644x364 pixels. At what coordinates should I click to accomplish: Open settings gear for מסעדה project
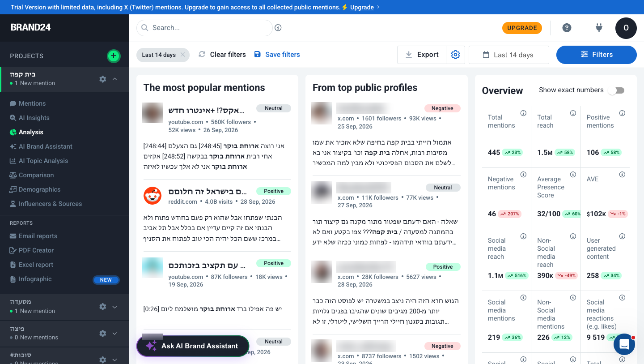pyautogui.click(x=103, y=307)
